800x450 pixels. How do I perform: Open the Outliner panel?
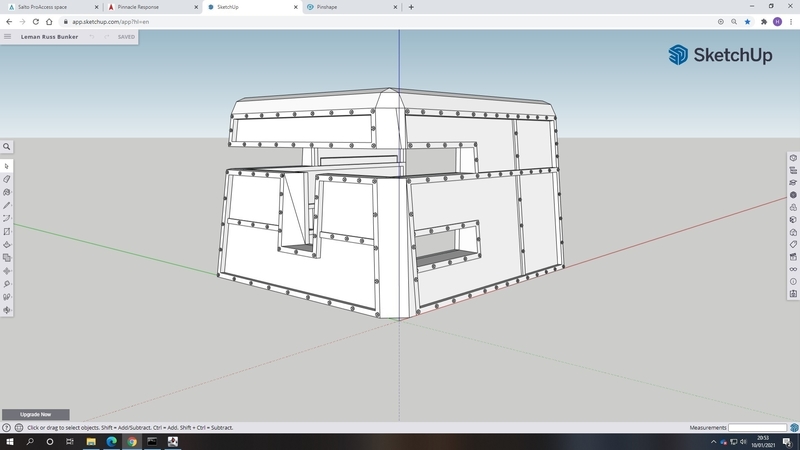793,170
